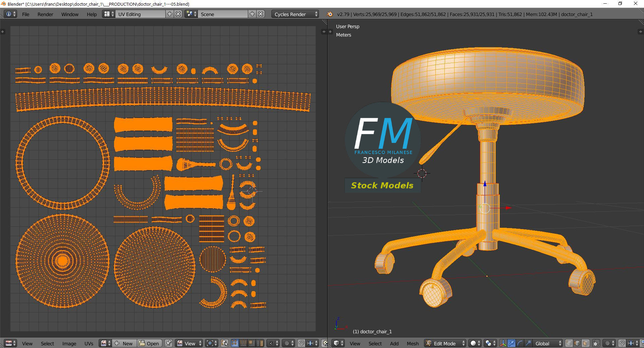The height and width of the screenshot is (348, 644).
Task: Open the UV editor Select menu
Action: click(x=47, y=343)
